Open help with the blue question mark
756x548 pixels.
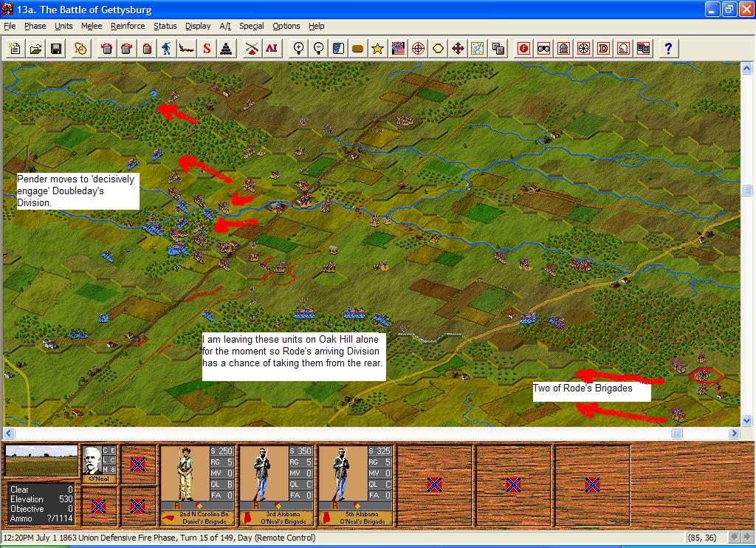click(x=668, y=48)
